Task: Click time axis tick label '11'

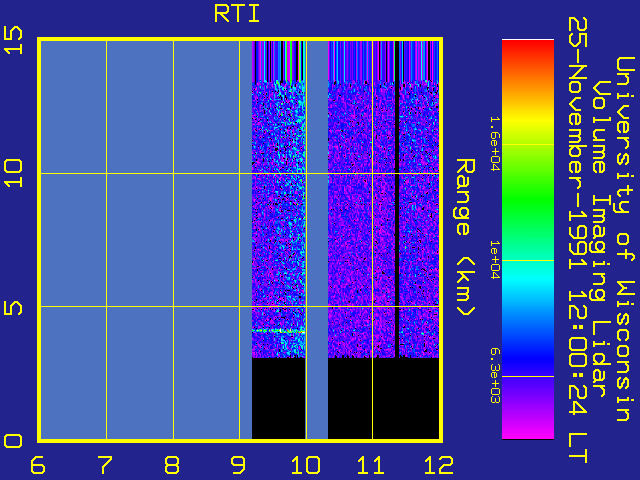Action: [x=371, y=465]
